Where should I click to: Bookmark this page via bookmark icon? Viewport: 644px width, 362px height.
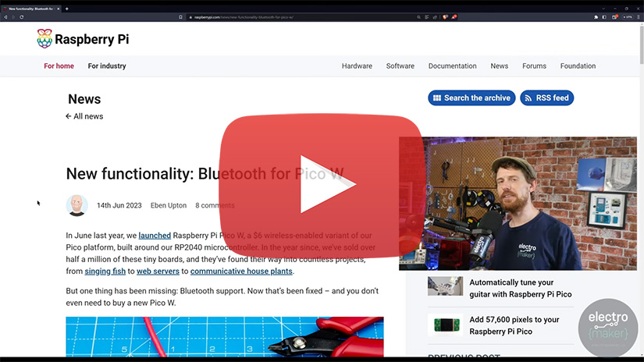point(180,17)
